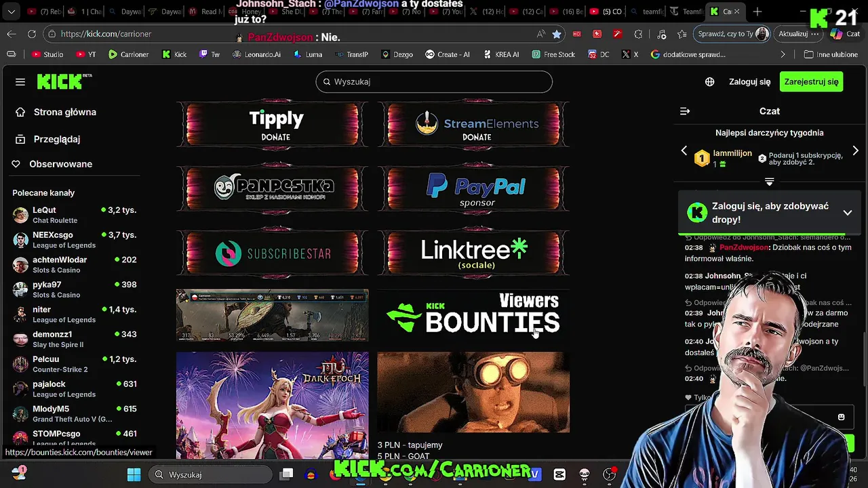The height and width of the screenshot is (488, 868).
Task: Toggle the gifters leaderboard expander
Action: tap(769, 182)
